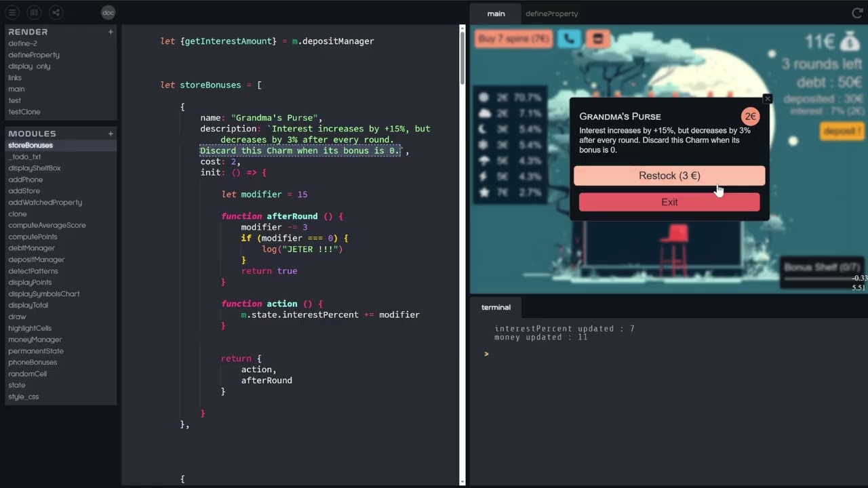This screenshot has height=488, width=868.
Task: Select the randomCell module
Action: [x=28, y=373]
